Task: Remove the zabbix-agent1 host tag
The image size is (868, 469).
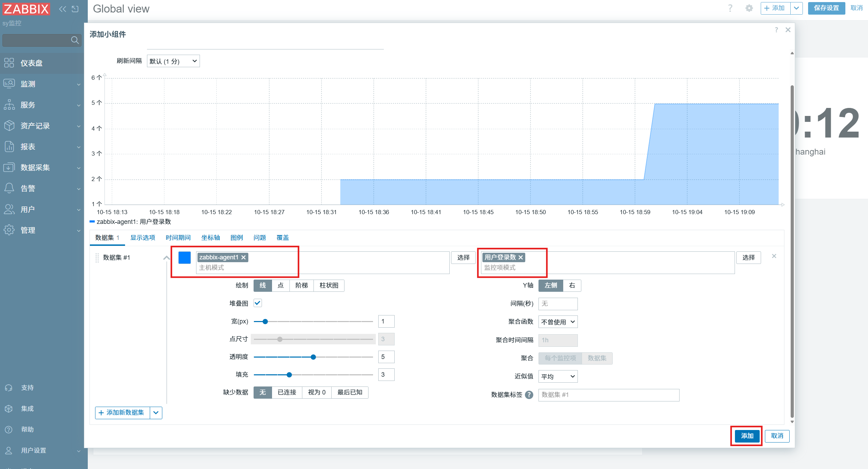Action: click(244, 257)
